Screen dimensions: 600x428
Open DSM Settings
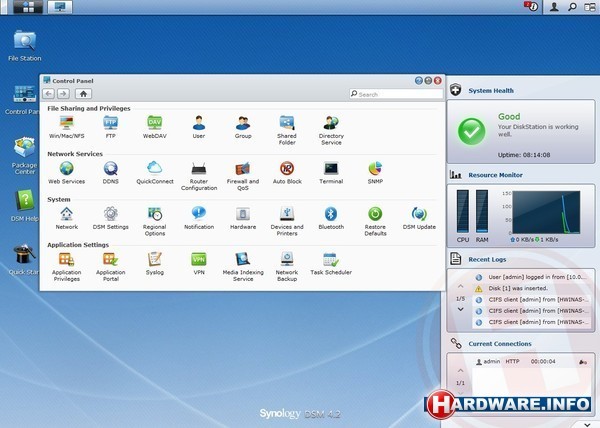[111, 218]
